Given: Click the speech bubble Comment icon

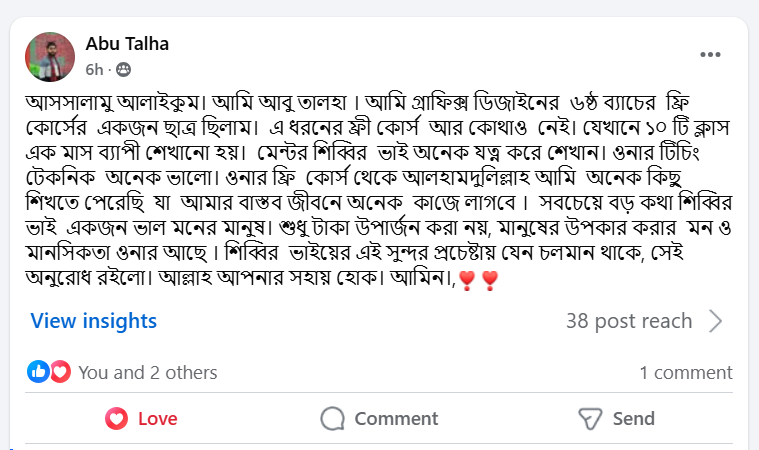Looking at the screenshot, I should click(332, 418).
